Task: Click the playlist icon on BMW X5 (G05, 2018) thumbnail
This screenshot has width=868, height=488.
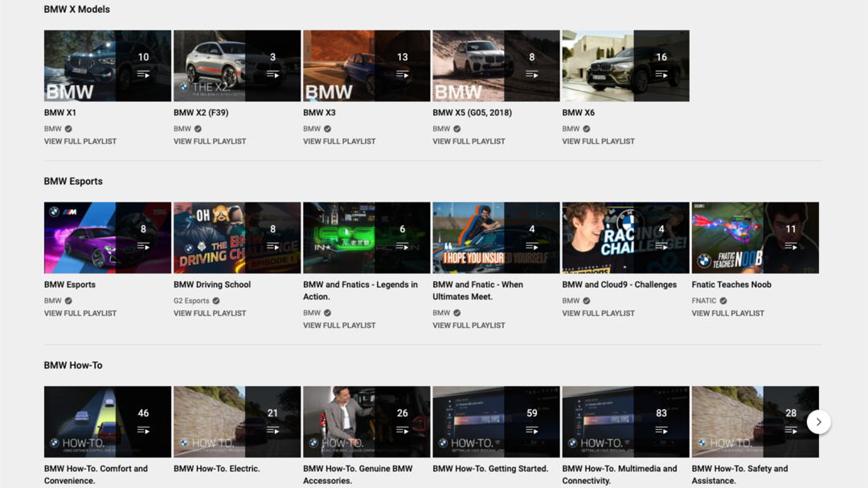Action: tap(532, 74)
